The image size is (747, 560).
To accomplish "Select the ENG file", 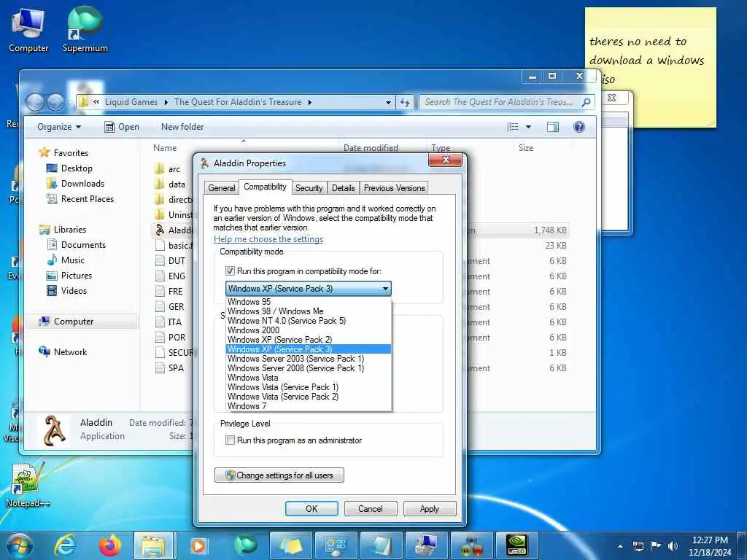I will (x=170, y=276).
